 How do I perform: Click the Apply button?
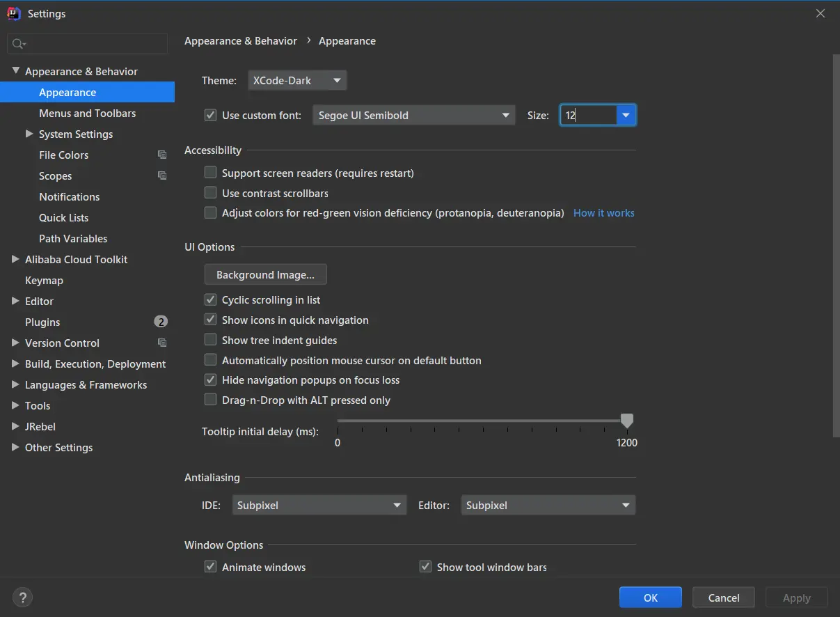click(x=797, y=598)
